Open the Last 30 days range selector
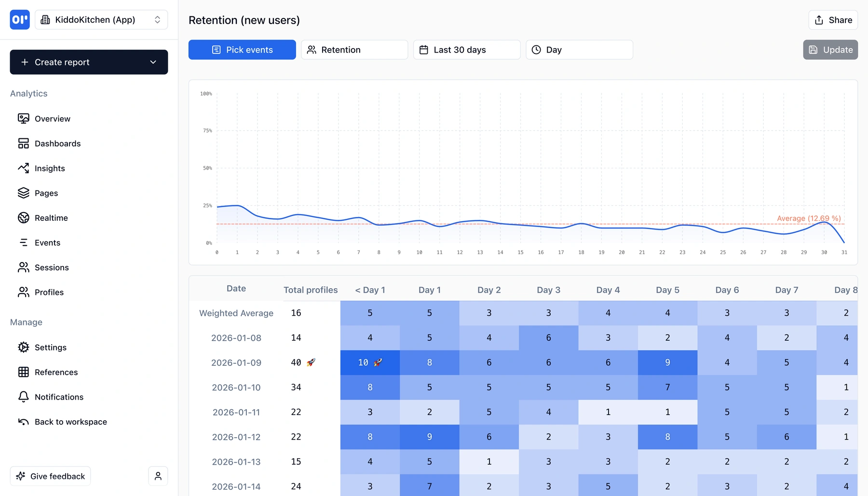This screenshot has height=496, width=868. [466, 50]
